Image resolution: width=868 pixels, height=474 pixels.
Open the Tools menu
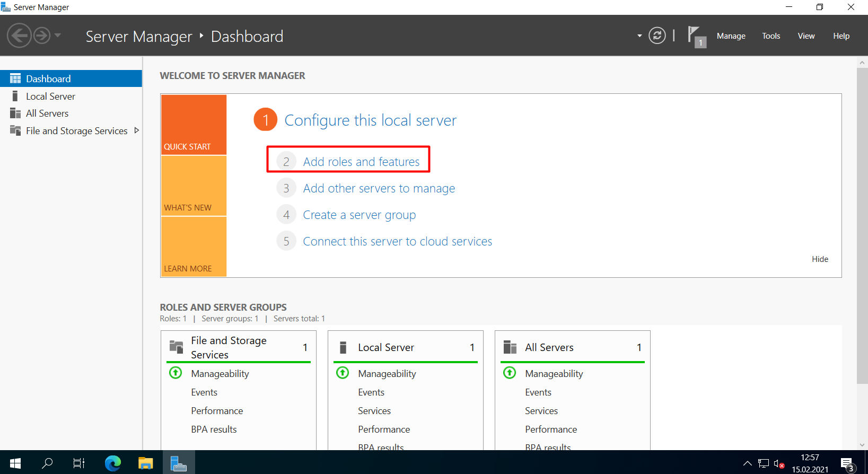770,36
